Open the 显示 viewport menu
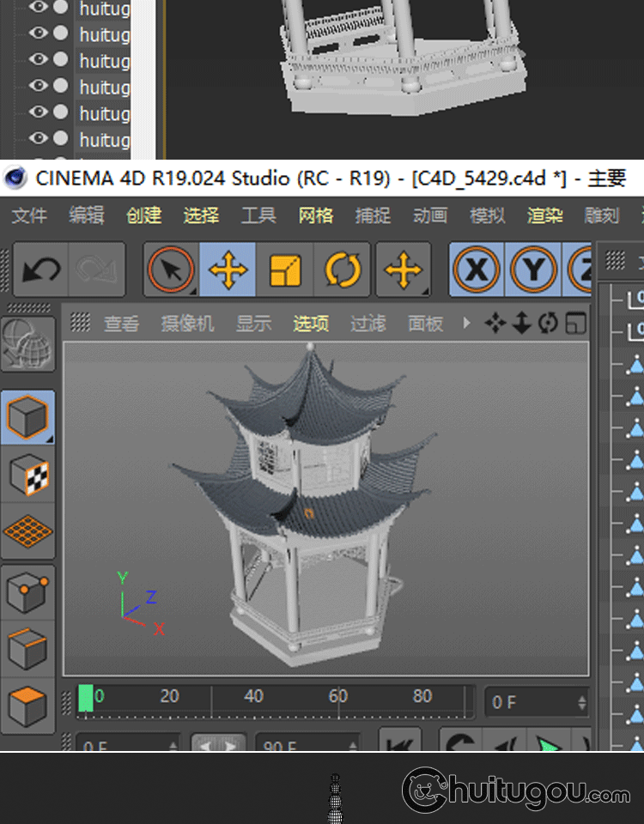The image size is (644, 824). tap(253, 324)
